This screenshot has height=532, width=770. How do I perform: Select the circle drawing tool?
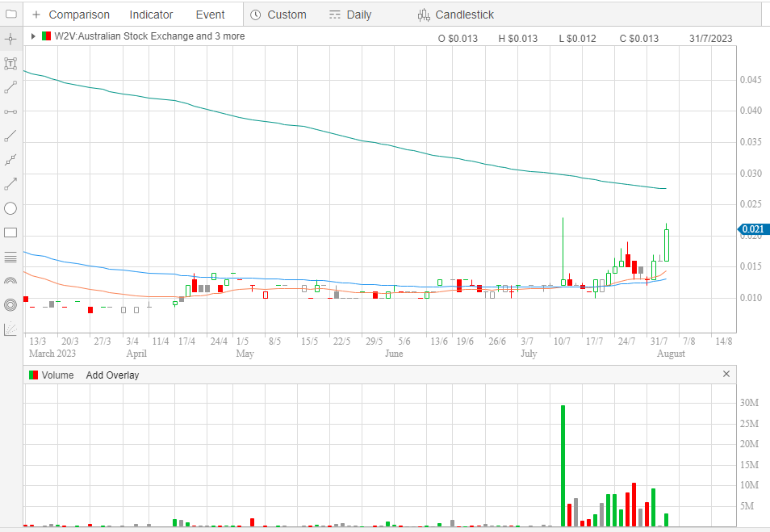click(10, 208)
